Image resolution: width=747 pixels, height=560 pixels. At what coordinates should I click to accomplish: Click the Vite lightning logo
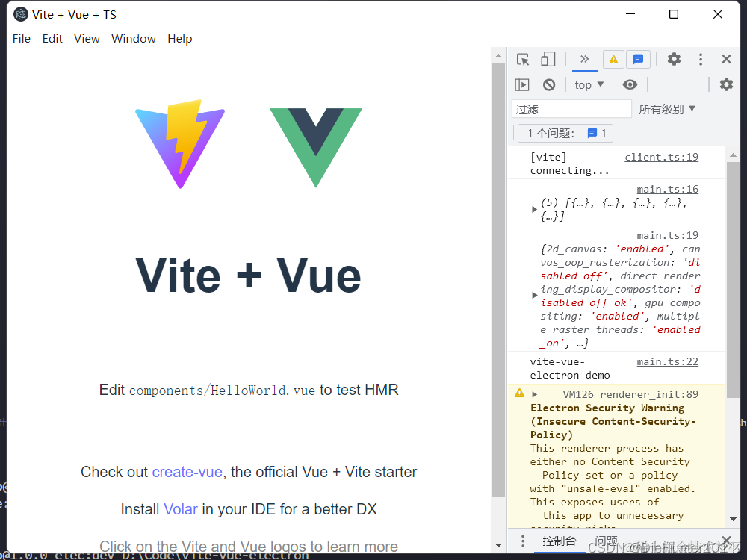[x=180, y=144]
